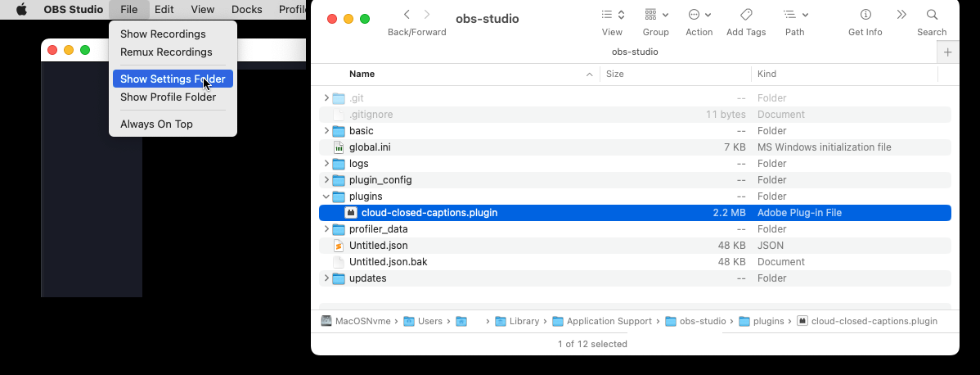
Task: Click the obs-studio tab title
Action: click(635, 52)
